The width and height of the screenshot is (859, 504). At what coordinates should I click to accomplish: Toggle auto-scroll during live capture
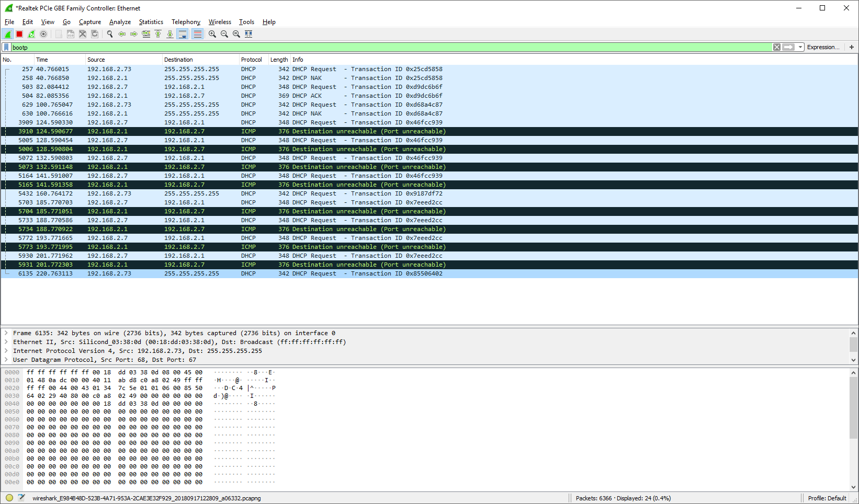182,34
